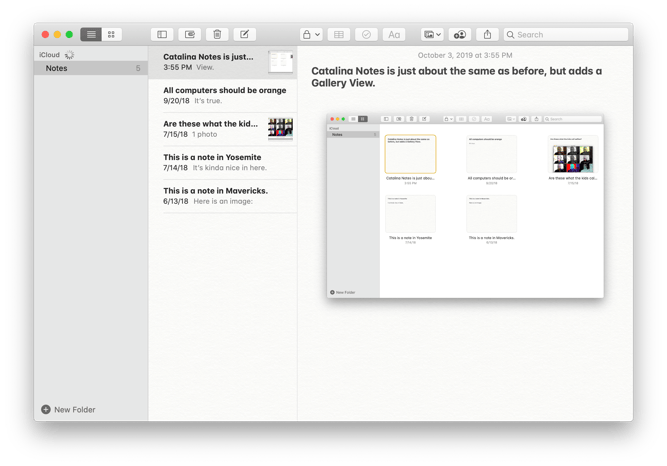Share the note
The height and width of the screenshot is (466, 667).
point(487,34)
